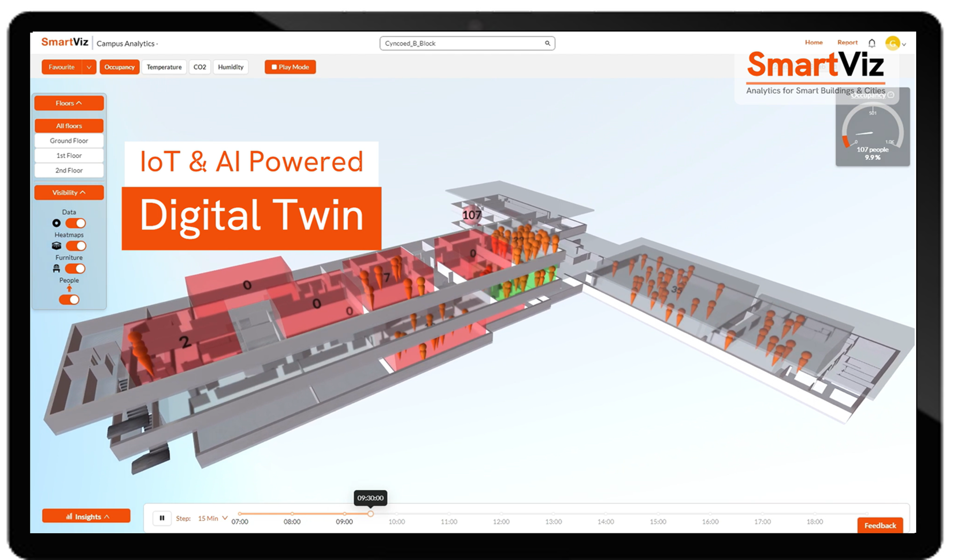Change the Step from 15 Min

point(211,518)
